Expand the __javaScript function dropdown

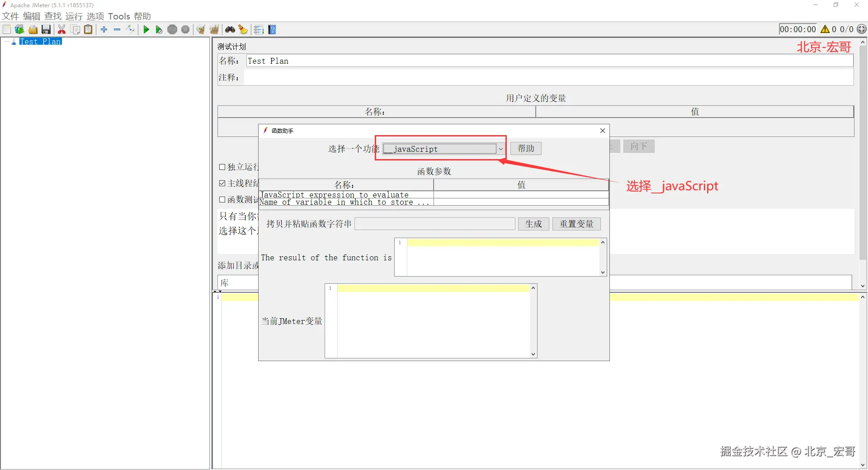500,149
